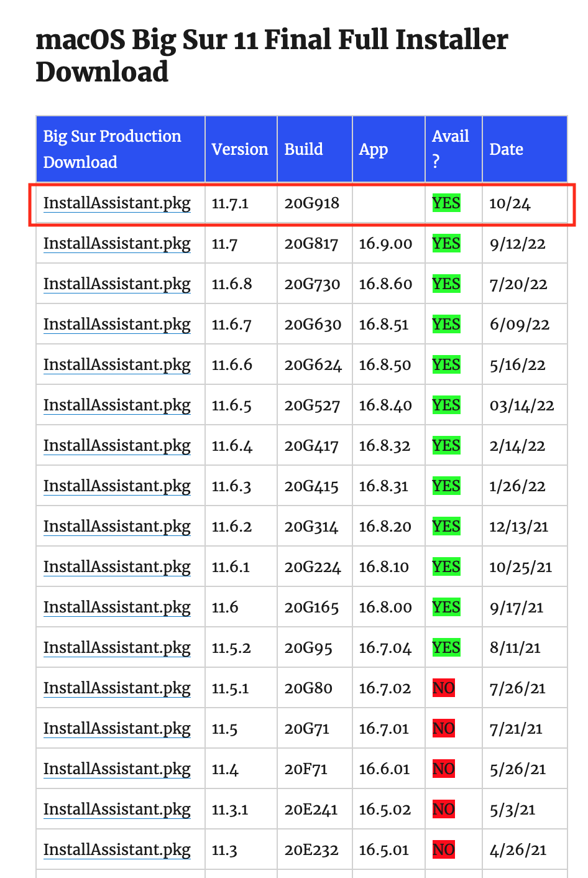Click the YES badge in 11.7.1 row

pos(446,203)
